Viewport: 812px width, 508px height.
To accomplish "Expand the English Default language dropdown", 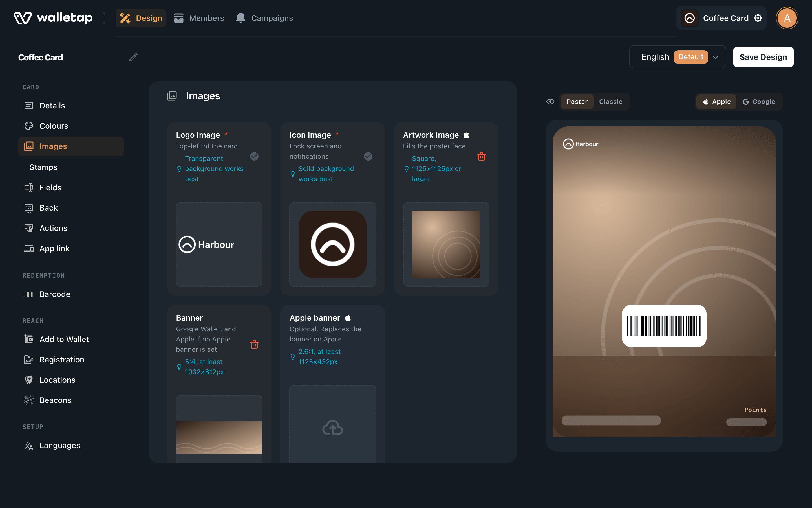I will (678, 57).
